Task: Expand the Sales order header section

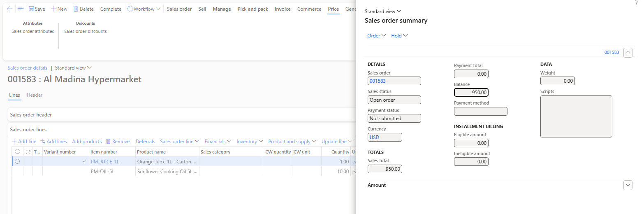Action: pyautogui.click(x=181, y=115)
